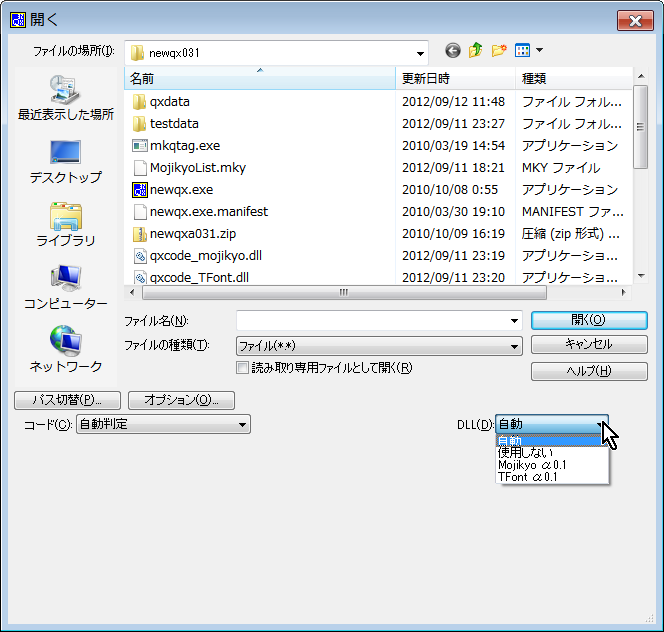Image resolution: width=664 pixels, height=632 pixels.
Task: Click the ヘルプ(H) button
Action: (589, 371)
